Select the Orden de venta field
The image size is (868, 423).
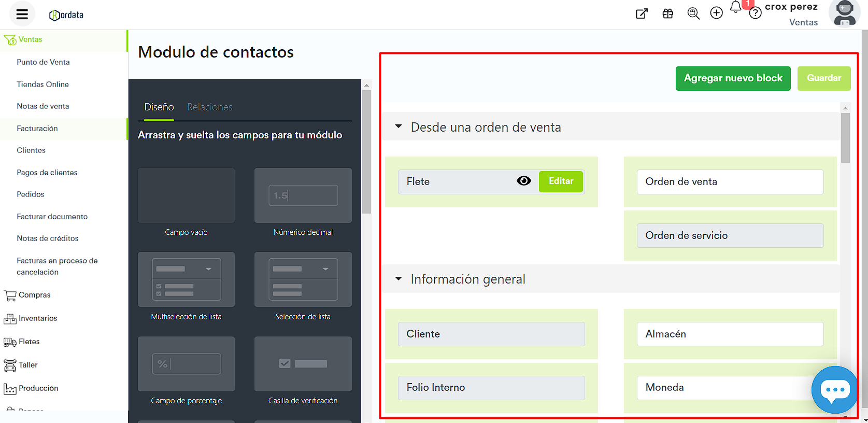pyautogui.click(x=730, y=182)
